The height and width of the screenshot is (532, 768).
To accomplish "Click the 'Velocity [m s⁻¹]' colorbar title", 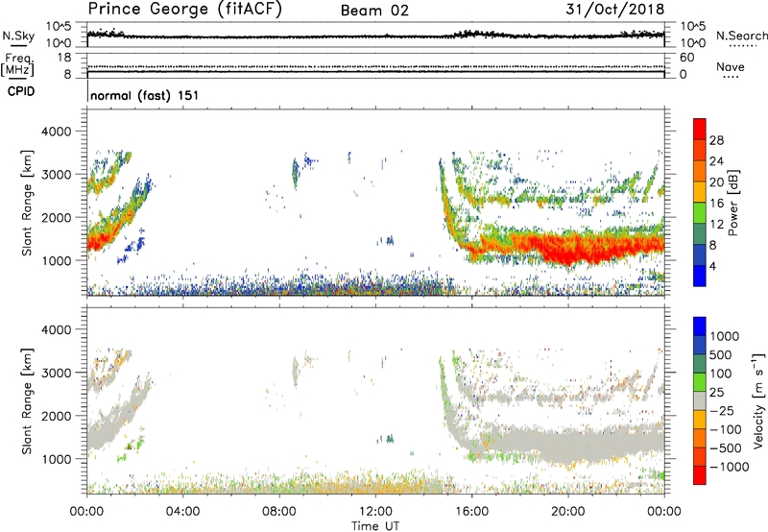I will click(x=758, y=400).
